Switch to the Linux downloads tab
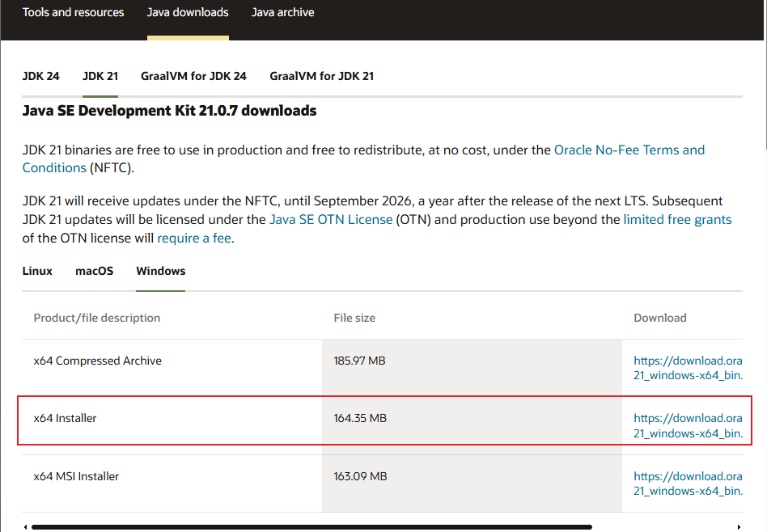This screenshot has height=532, width=767. (x=37, y=271)
